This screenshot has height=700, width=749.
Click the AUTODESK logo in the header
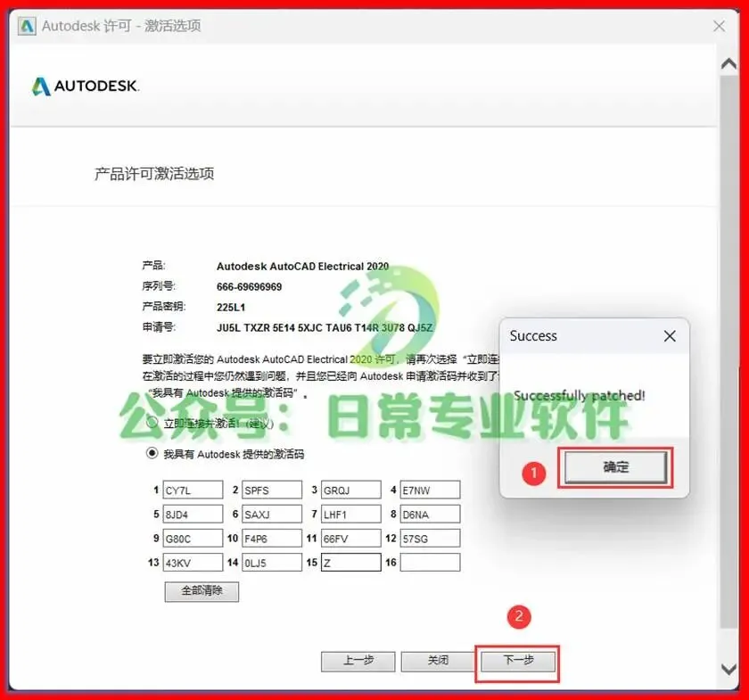pyautogui.click(x=86, y=86)
